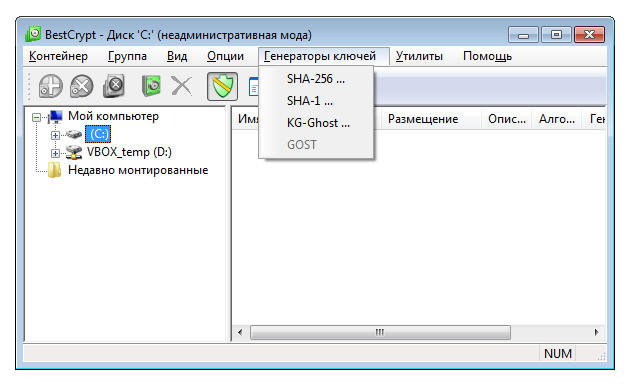Open the Вид menu
This screenshot has width=640, height=389.
(177, 56)
